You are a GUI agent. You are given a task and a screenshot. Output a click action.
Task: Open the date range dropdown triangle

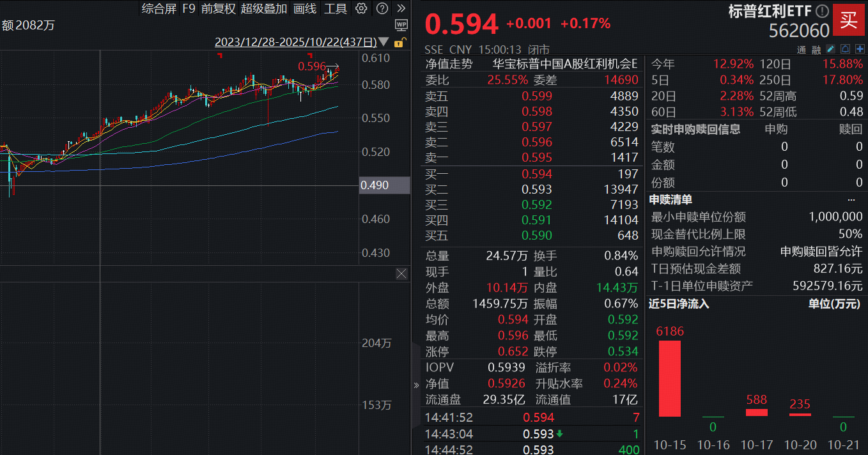[384, 42]
